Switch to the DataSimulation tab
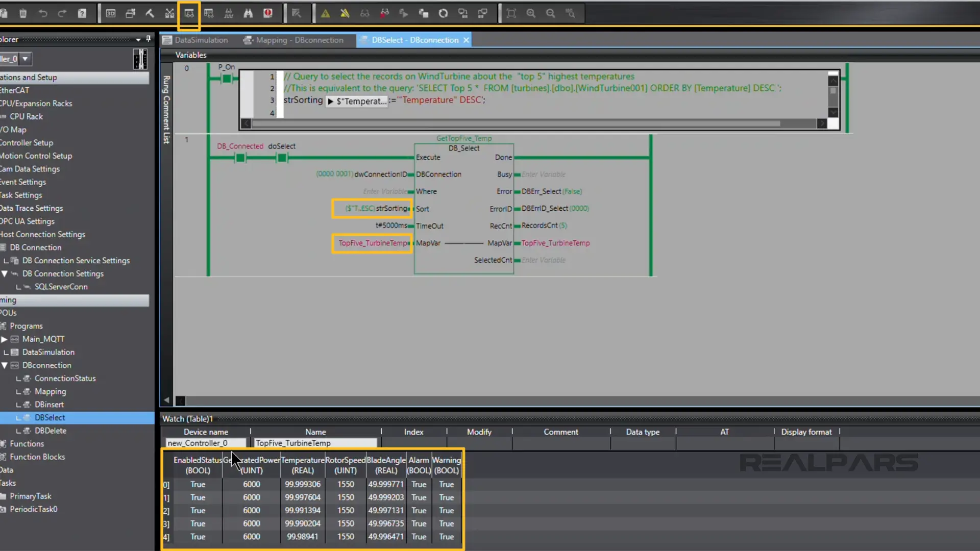The height and width of the screenshot is (551, 980). click(201, 40)
